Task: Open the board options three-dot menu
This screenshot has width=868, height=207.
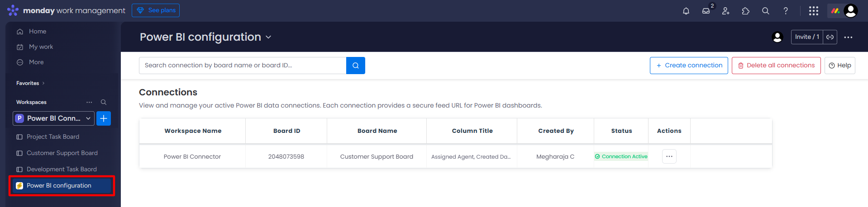Action: 849,37
